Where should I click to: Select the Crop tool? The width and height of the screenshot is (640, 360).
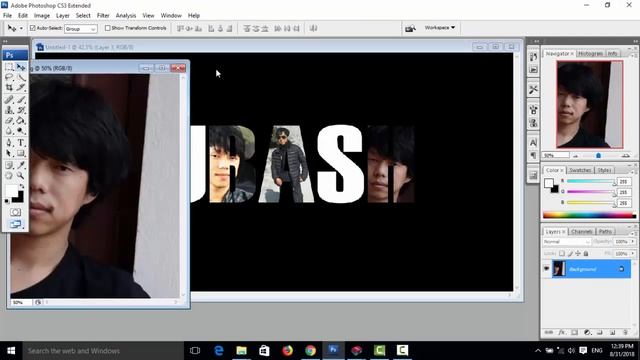(x=9, y=88)
